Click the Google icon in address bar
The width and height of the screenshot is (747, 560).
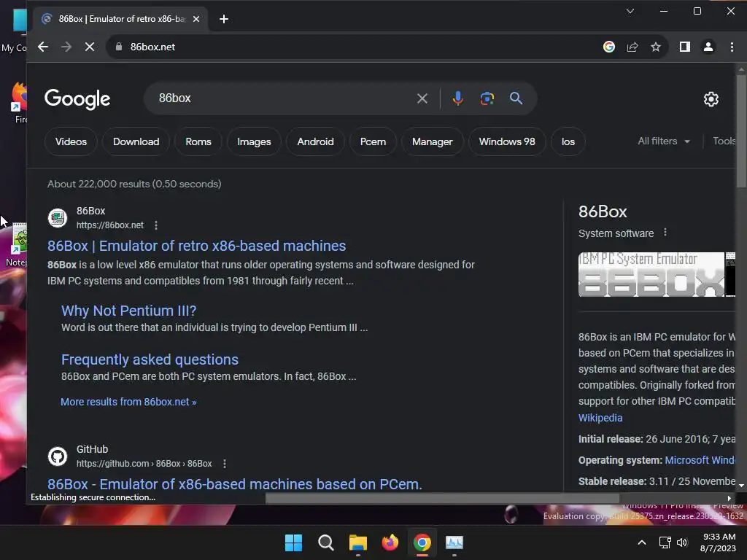click(609, 47)
